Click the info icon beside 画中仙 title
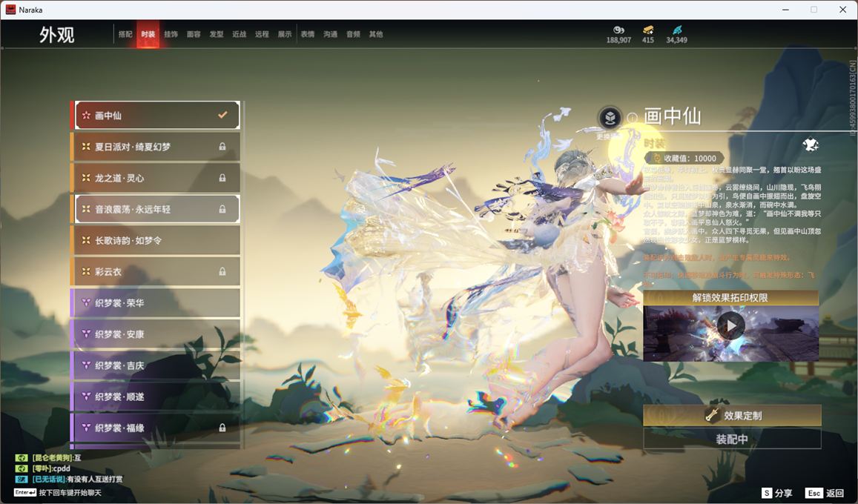This screenshot has height=504, width=858. (x=632, y=118)
